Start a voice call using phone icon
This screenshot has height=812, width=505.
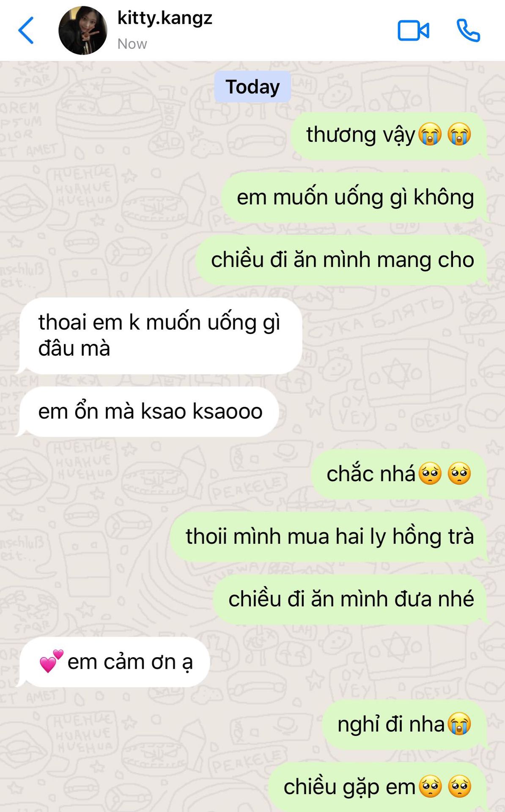[468, 30]
